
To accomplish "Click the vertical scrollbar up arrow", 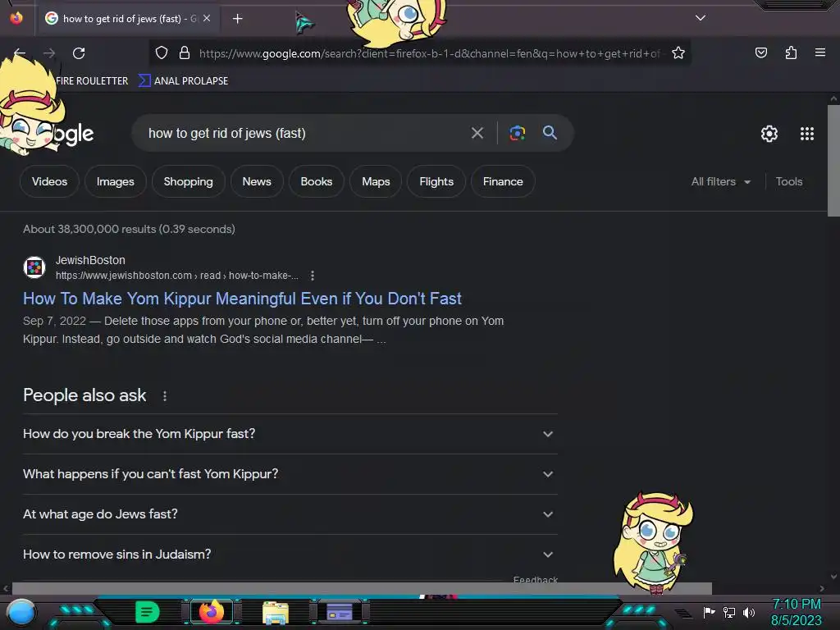I will click(x=833, y=98).
